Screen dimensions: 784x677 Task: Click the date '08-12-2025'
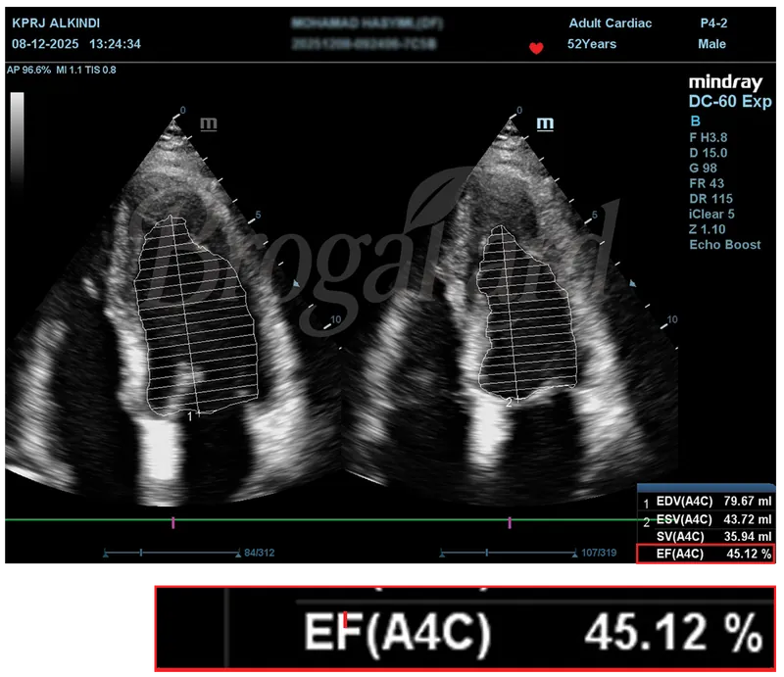tap(45, 44)
